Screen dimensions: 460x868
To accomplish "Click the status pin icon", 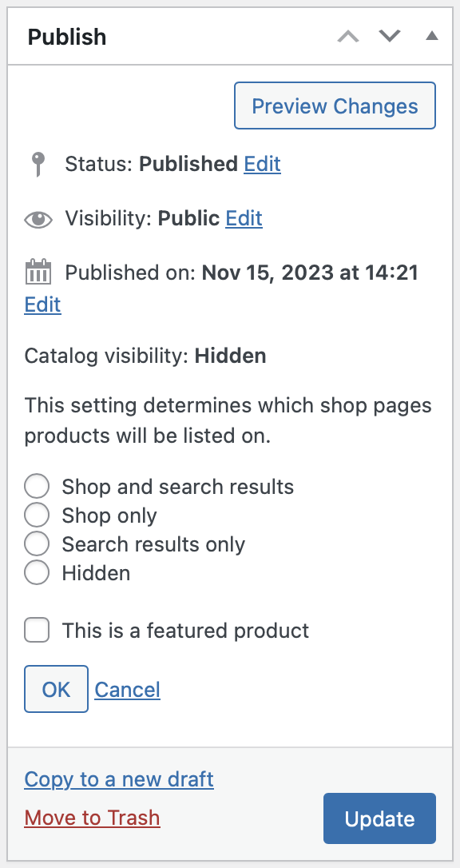I will coord(38,165).
